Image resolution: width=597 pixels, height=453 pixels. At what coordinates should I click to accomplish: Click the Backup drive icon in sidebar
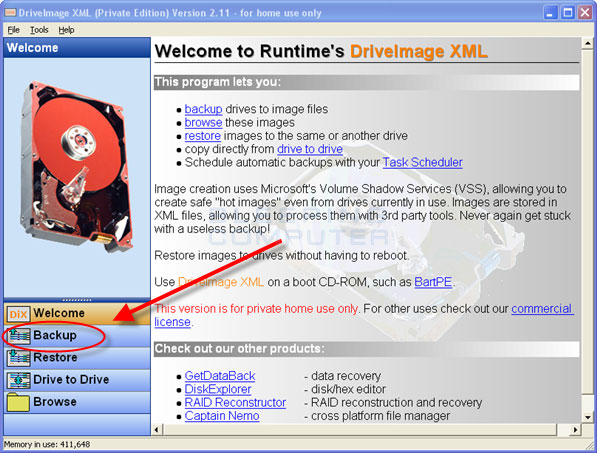[x=18, y=336]
